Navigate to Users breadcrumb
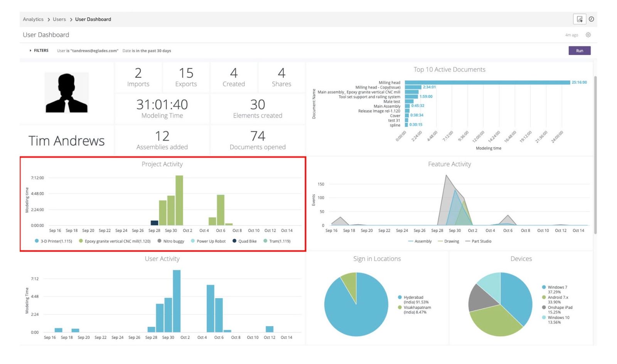 coord(59,19)
